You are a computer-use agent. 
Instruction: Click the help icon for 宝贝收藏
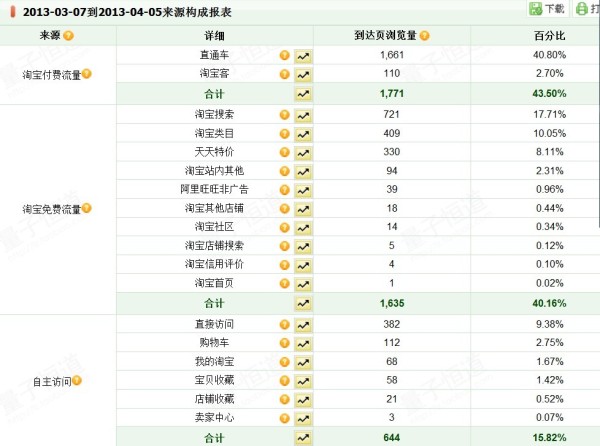point(285,380)
